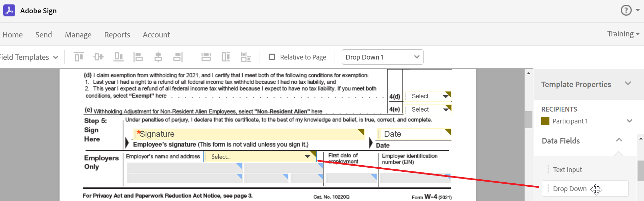Click the Data Fields panel scrollbar thumb
This screenshot has width=644, height=201.
641,171
